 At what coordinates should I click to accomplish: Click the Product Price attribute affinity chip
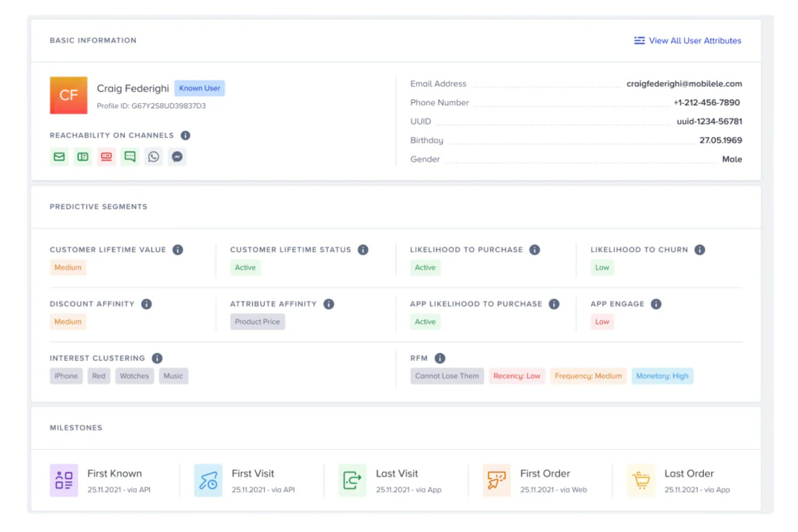click(257, 321)
